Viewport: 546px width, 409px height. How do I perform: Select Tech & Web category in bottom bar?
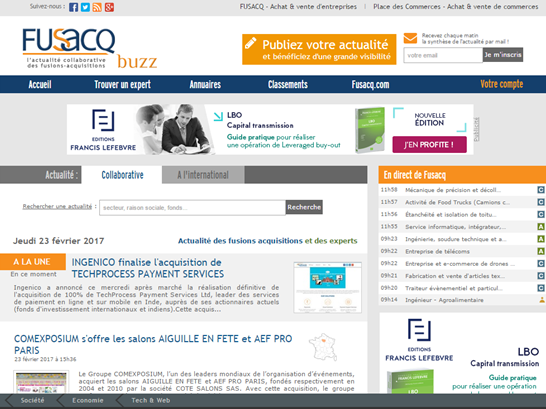[x=151, y=400]
